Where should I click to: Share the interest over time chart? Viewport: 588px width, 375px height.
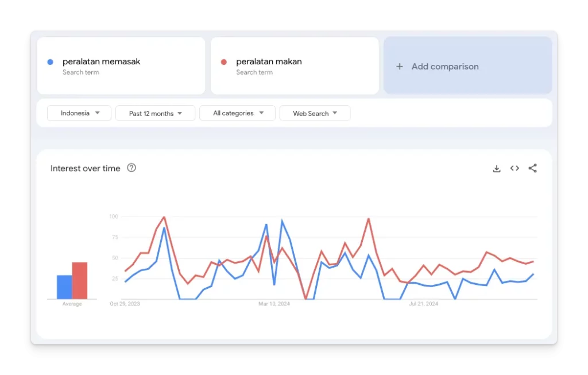coord(532,168)
